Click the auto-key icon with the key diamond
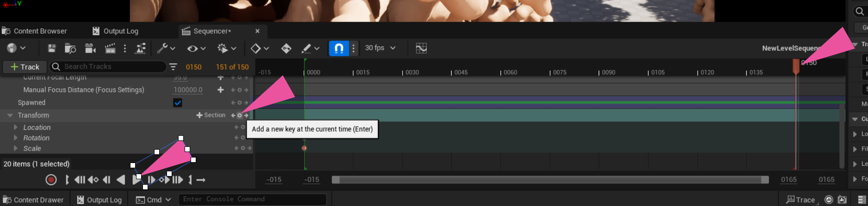Viewport: 868px width, 206px height. click(x=286, y=48)
